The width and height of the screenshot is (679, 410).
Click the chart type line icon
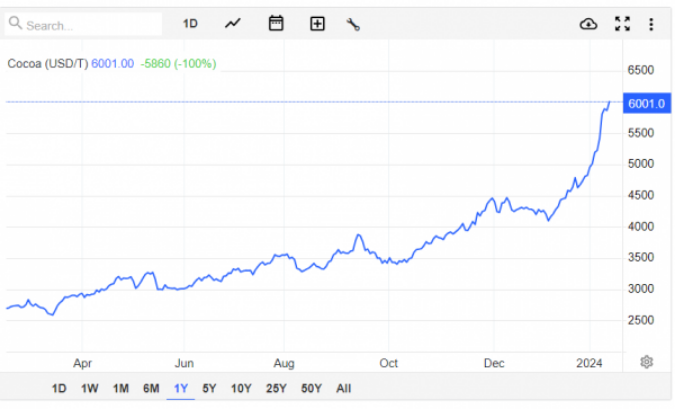(x=233, y=24)
